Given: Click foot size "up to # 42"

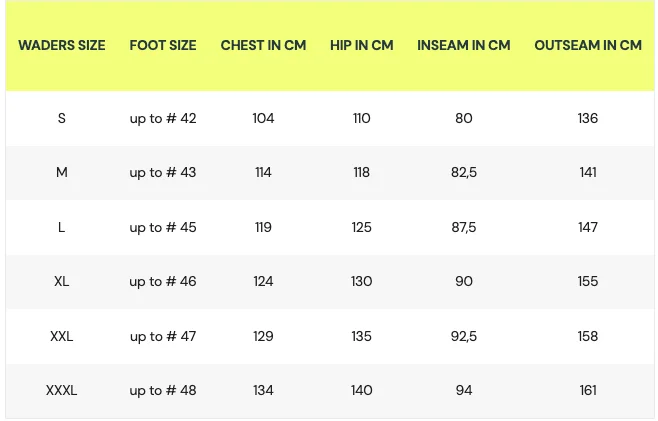Looking at the screenshot, I should click(163, 119).
